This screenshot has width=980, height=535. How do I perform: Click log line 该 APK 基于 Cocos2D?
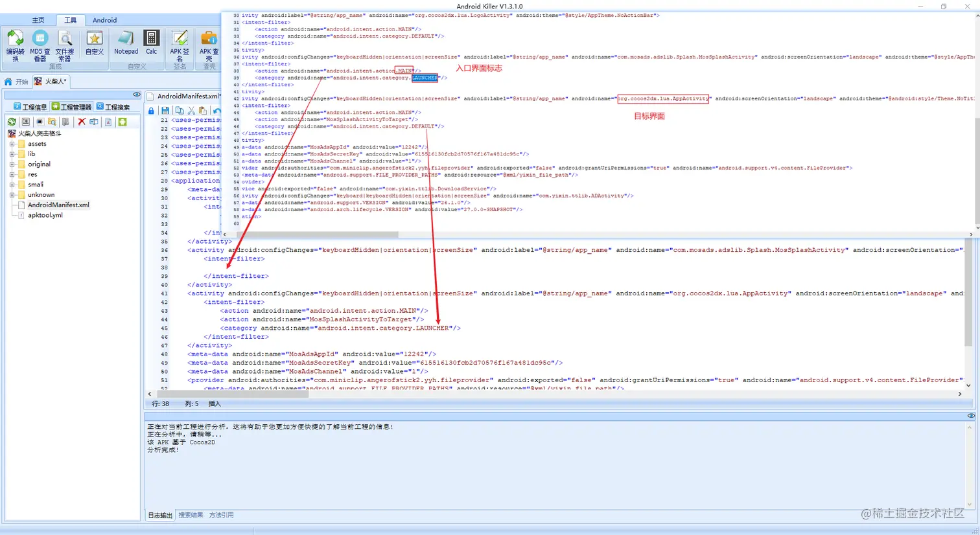[x=181, y=442]
